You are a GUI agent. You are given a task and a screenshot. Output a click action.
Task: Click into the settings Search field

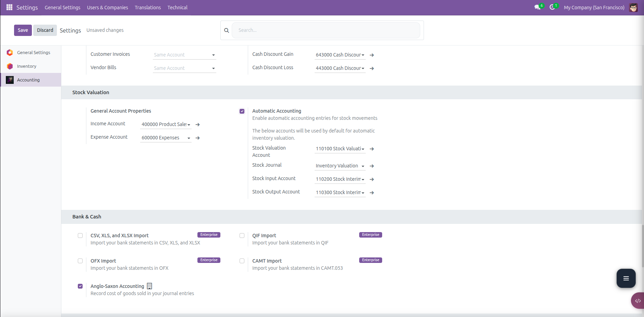coord(326,30)
